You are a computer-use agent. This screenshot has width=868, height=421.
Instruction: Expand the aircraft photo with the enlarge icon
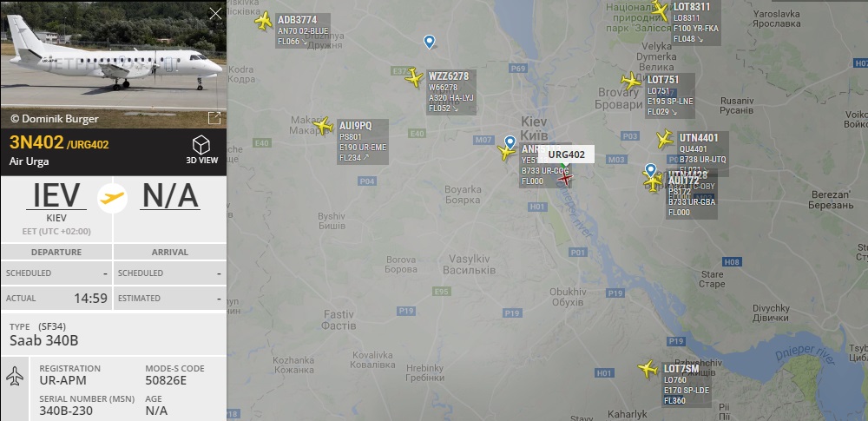214,117
